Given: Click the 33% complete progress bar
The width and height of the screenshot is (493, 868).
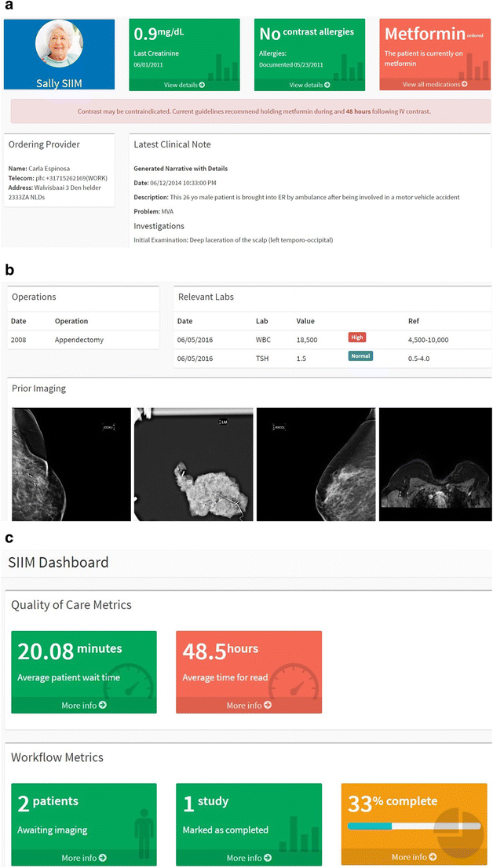Looking at the screenshot, I should [414, 826].
